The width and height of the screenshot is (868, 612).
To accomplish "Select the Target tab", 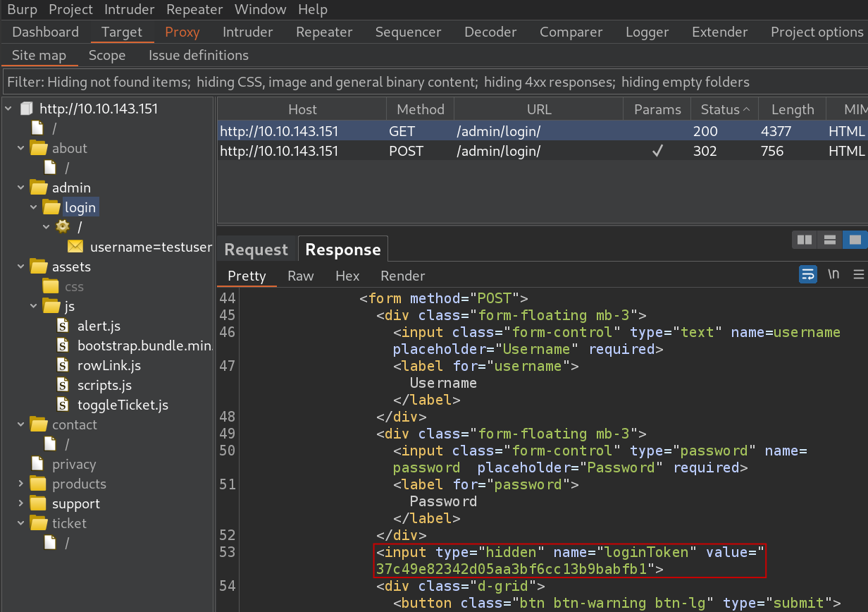I will [x=122, y=32].
